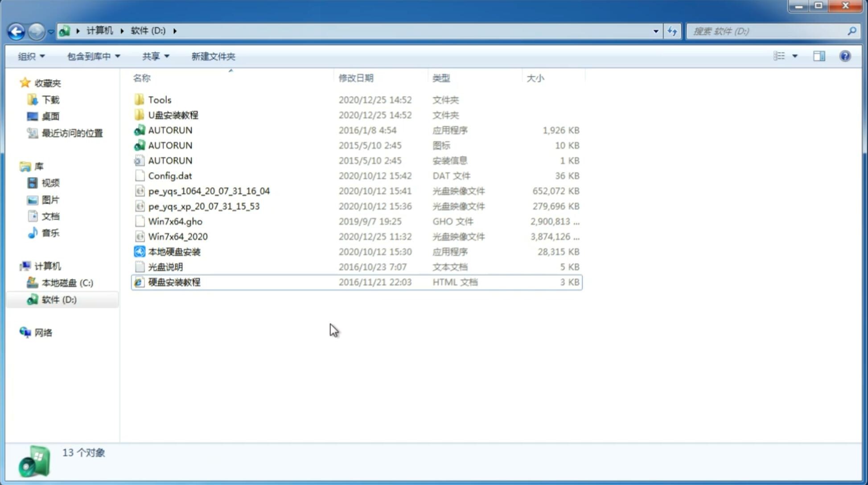Open Config.dat file

(x=169, y=175)
